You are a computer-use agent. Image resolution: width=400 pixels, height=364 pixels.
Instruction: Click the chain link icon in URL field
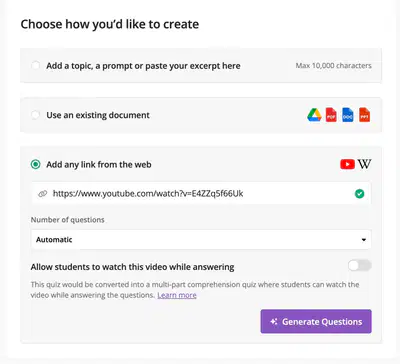[x=43, y=194]
